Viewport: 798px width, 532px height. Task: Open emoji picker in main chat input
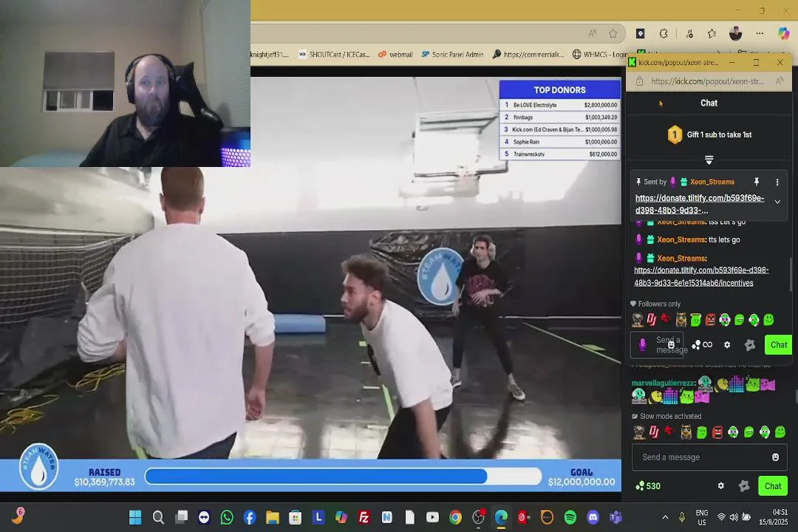pyautogui.click(x=775, y=457)
